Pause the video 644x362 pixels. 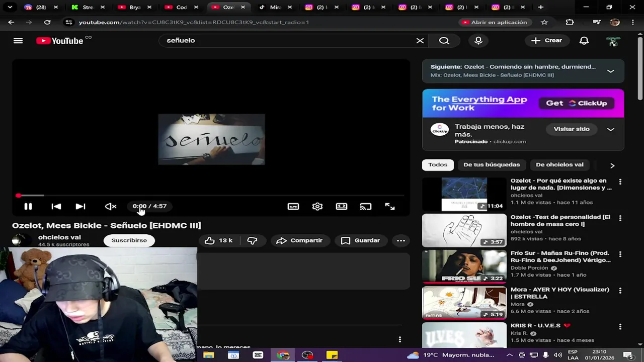tap(28, 207)
